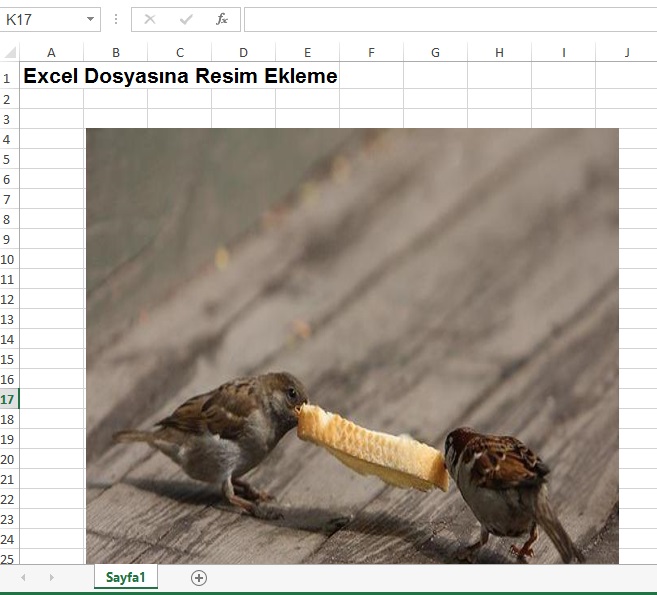Click the three-dot formula bar resize handle
Image resolution: width=657 pixels, height=595 pixels.
click(116, 19)
